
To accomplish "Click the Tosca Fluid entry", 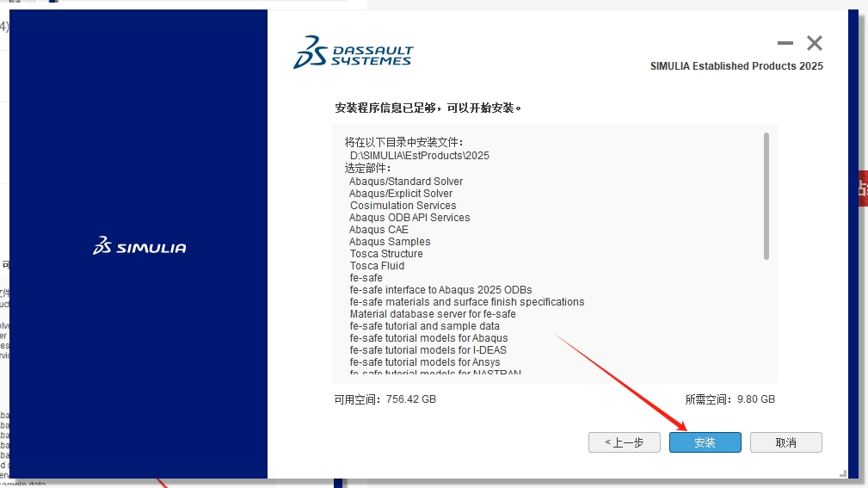I will point(377,266).
